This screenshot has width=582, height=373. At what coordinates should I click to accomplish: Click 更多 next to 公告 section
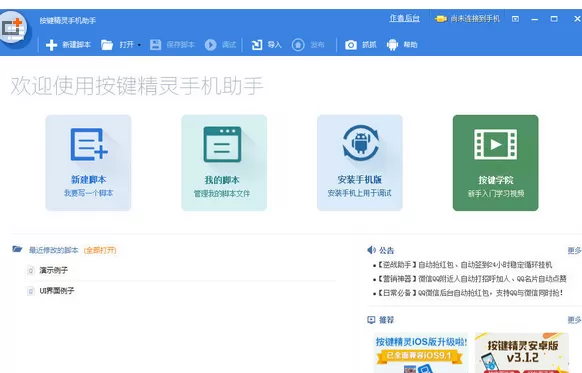pos(574,251)
